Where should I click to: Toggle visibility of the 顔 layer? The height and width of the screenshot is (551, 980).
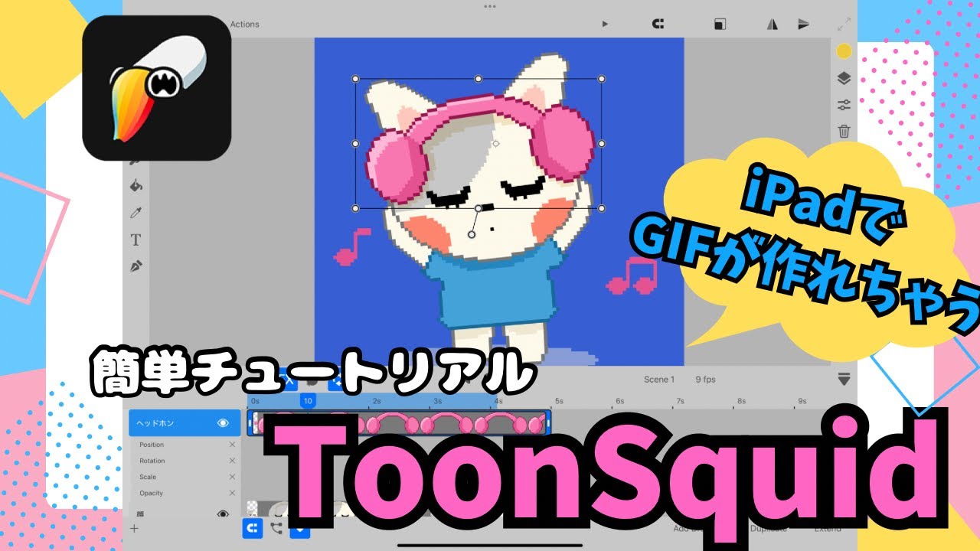point(224,514)
